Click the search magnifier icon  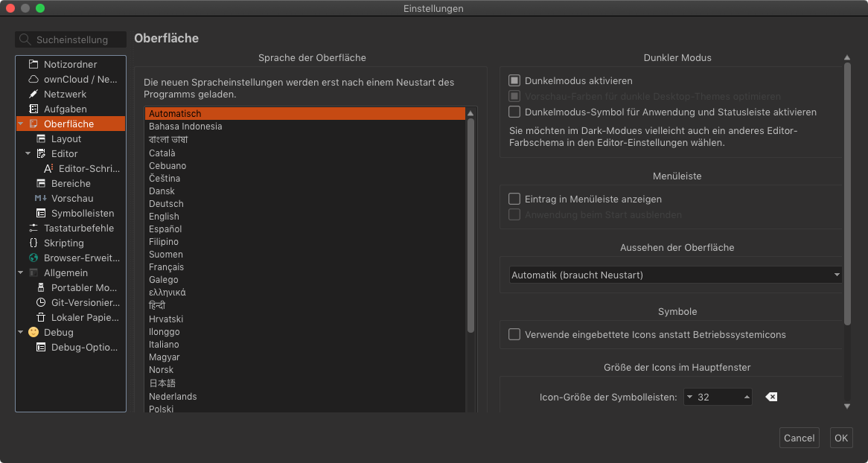pos(25,40)
